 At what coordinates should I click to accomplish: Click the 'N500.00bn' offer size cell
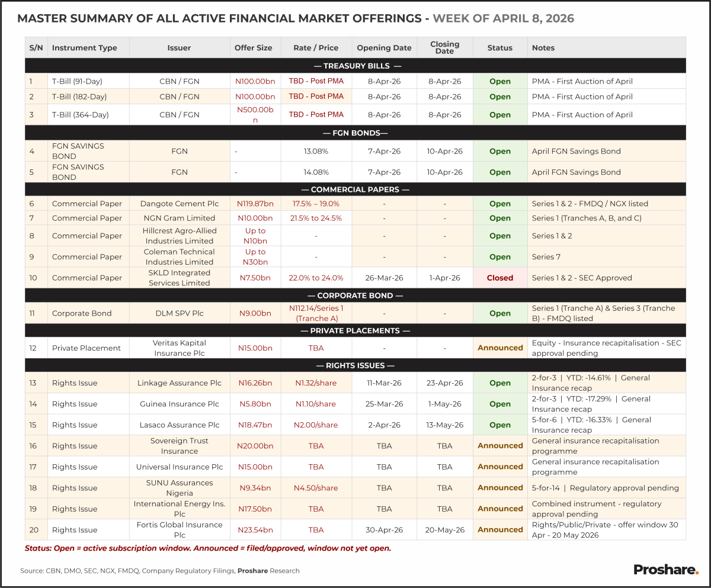[x=255, y=114]
